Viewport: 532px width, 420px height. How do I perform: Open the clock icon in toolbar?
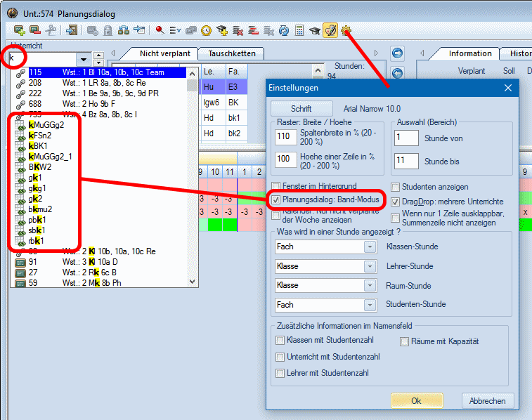tap(206, 30)
